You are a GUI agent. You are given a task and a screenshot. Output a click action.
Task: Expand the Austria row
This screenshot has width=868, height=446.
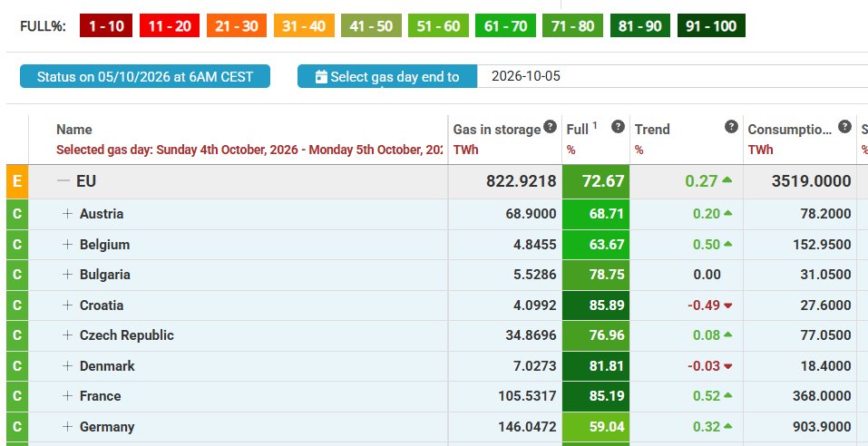(x=67, y=214)
